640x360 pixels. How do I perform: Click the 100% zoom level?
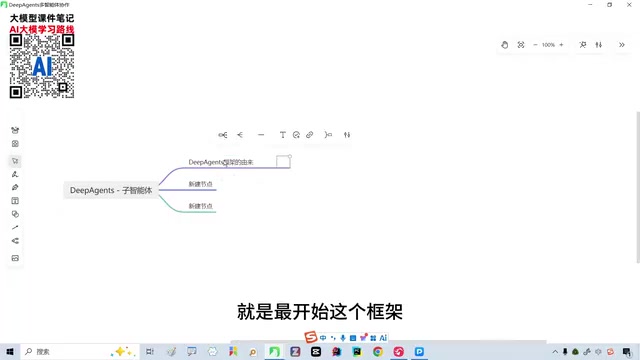548,45
